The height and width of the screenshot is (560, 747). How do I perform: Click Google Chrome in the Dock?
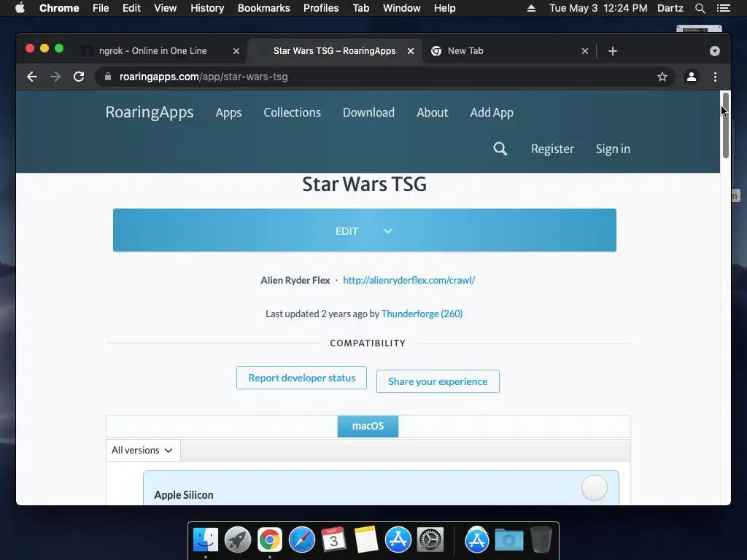[270, 540]
